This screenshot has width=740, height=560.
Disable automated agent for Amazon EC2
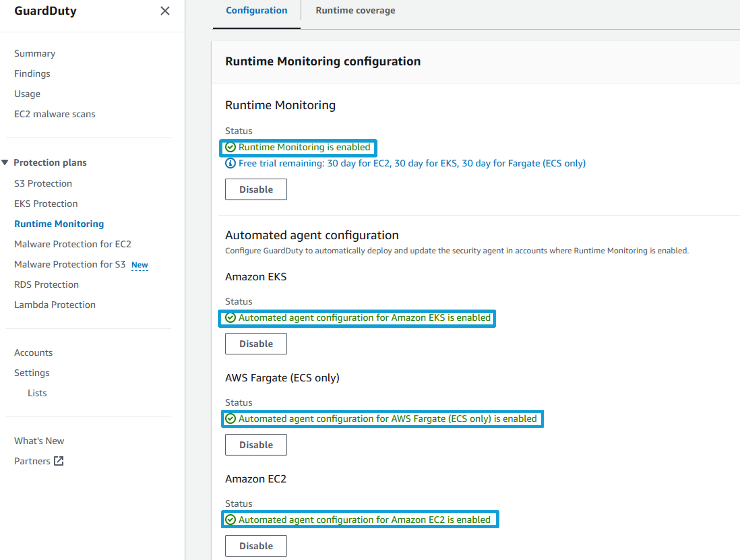pyautogui.click(x=256, y=546)
